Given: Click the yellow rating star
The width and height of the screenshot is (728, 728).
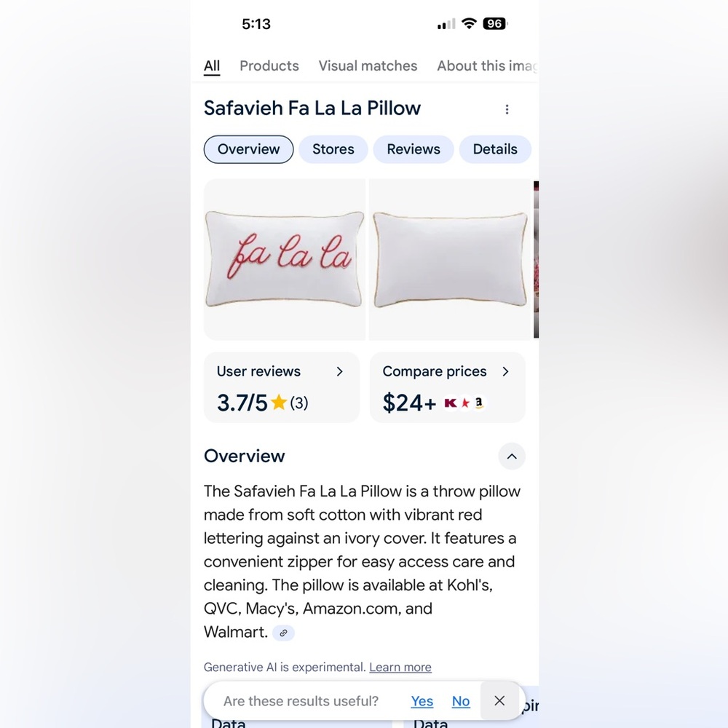Looking at the screenshot, I should [279, 402].
